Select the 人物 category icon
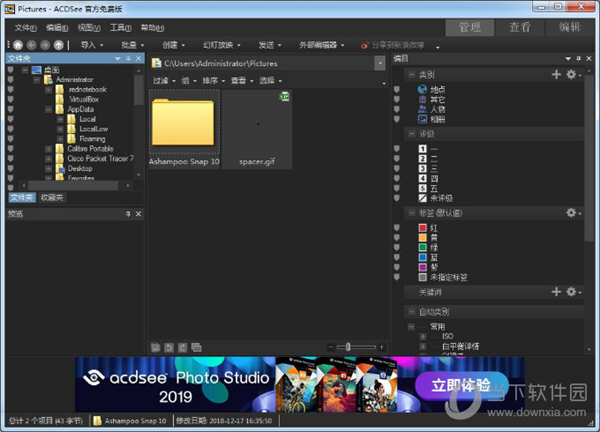600x432 pixels. [x=422, y=109]
